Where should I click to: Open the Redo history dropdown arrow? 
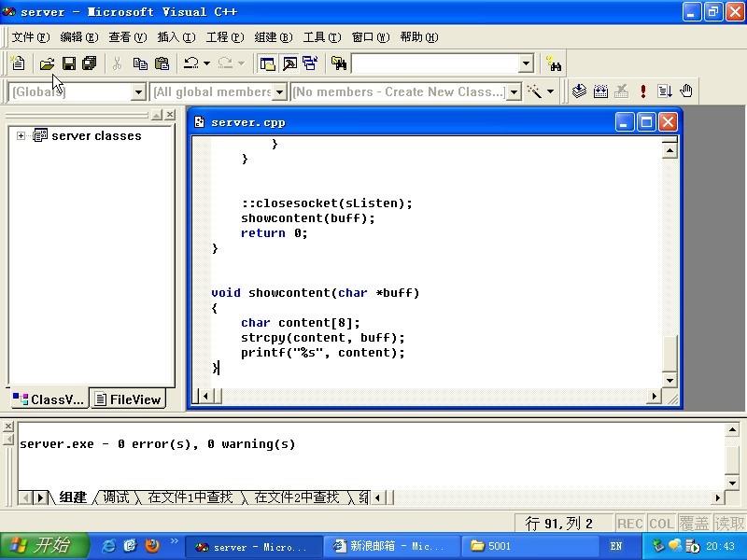pyautogui.click(x=241, y=63)
